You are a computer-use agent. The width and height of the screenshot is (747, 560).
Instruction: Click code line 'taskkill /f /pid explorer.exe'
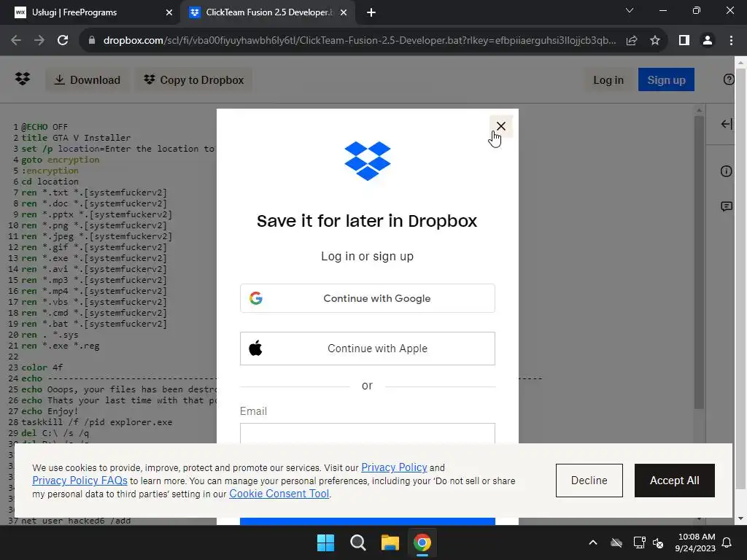click(x=97, y=422)
